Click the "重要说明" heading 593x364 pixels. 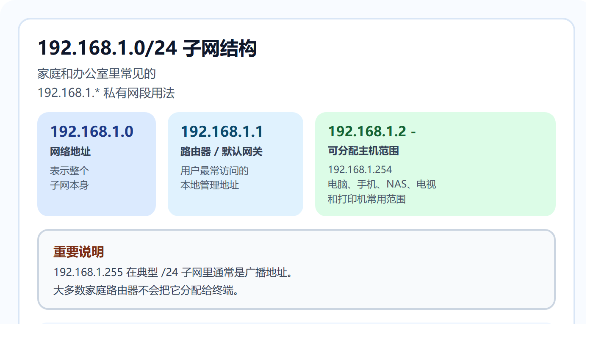tap(78, 252)
